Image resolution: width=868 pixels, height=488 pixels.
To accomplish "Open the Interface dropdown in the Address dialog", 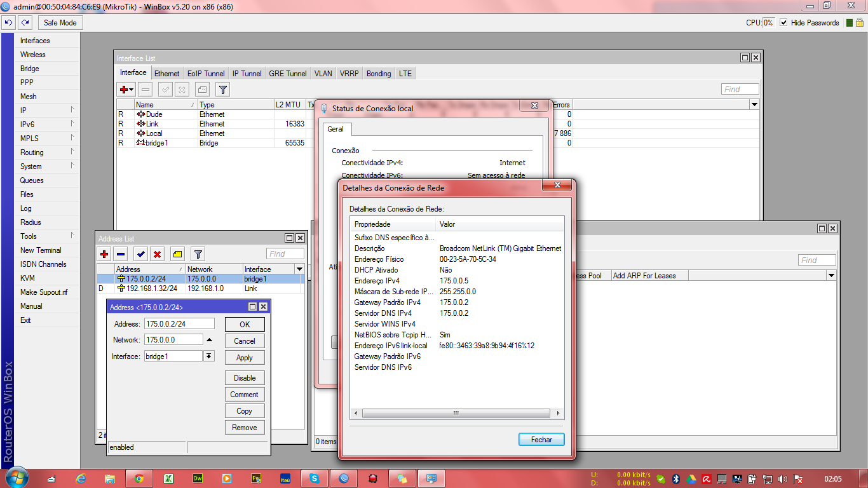I will (x=208, y=356).
